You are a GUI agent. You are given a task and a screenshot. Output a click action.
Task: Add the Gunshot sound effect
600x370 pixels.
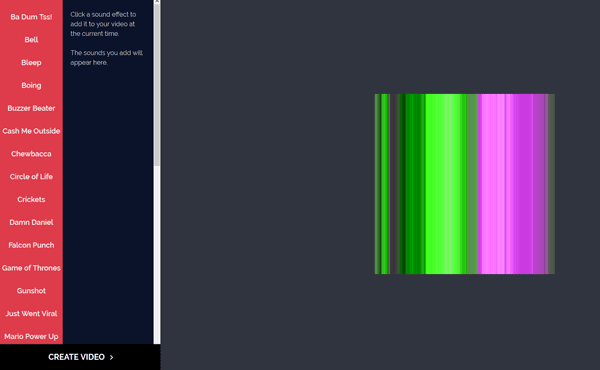31,291
